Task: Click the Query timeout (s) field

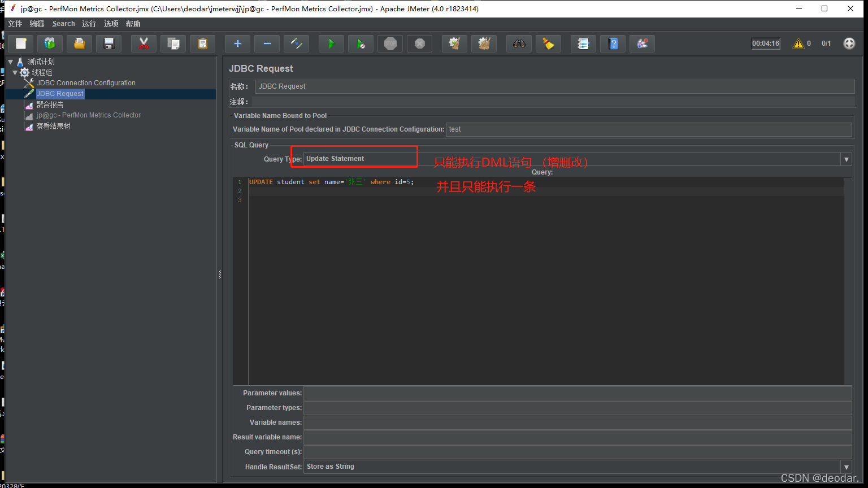Action: point(578,452)
